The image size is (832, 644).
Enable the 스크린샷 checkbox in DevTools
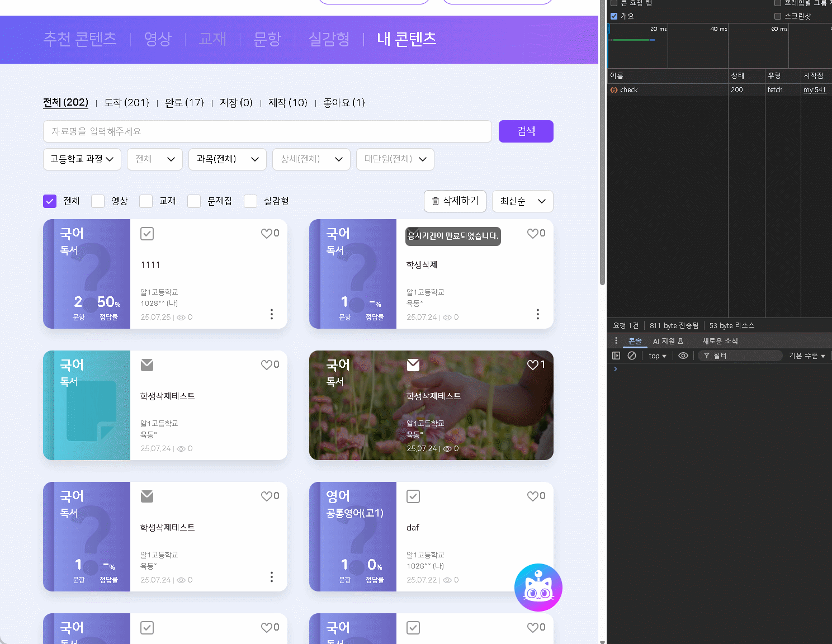(x=778, y=16)
